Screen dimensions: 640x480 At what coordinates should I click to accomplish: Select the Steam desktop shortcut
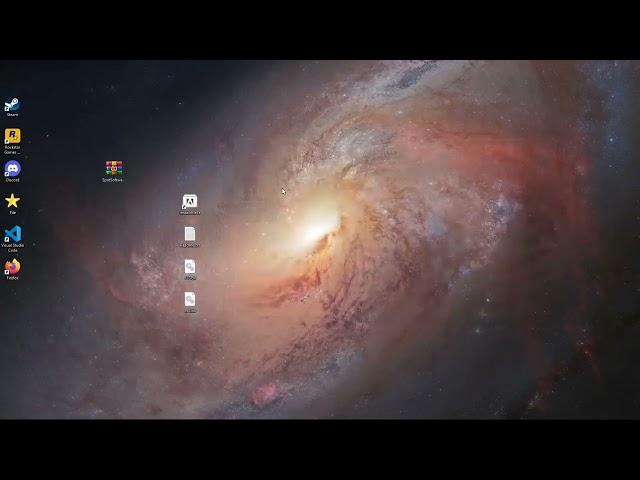click(12, 107)
